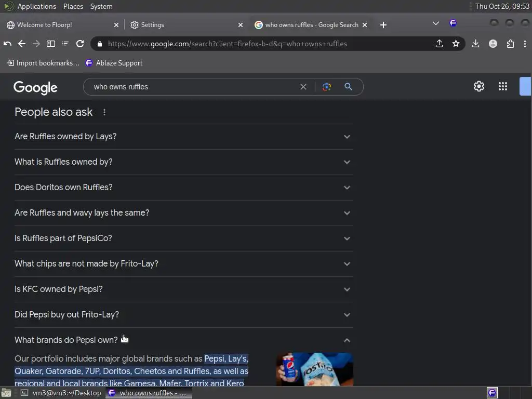Screen dimensions: 532x399
Task: Open the People also ask options menu
Action: (x=104, y=112)
